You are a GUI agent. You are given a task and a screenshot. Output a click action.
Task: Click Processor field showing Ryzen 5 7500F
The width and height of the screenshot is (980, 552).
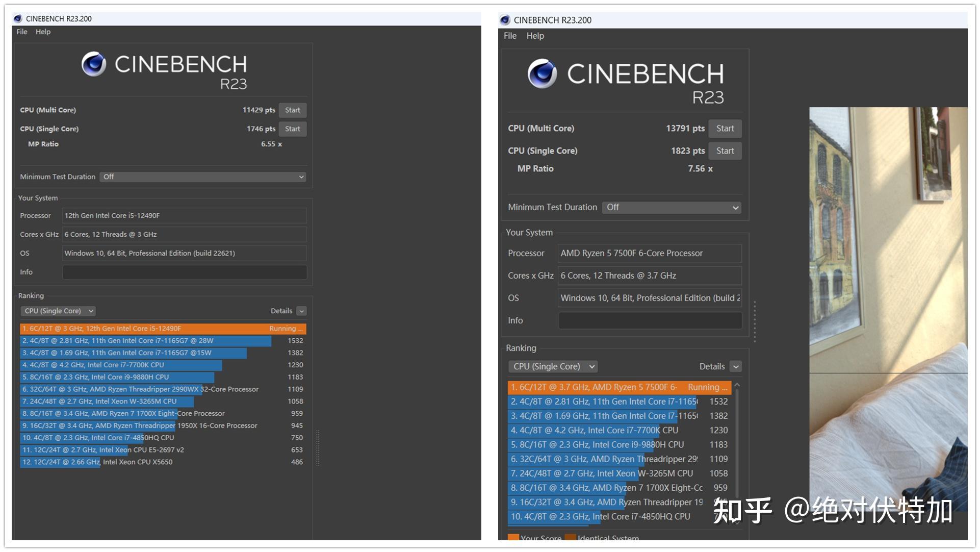tap(650, 253)
